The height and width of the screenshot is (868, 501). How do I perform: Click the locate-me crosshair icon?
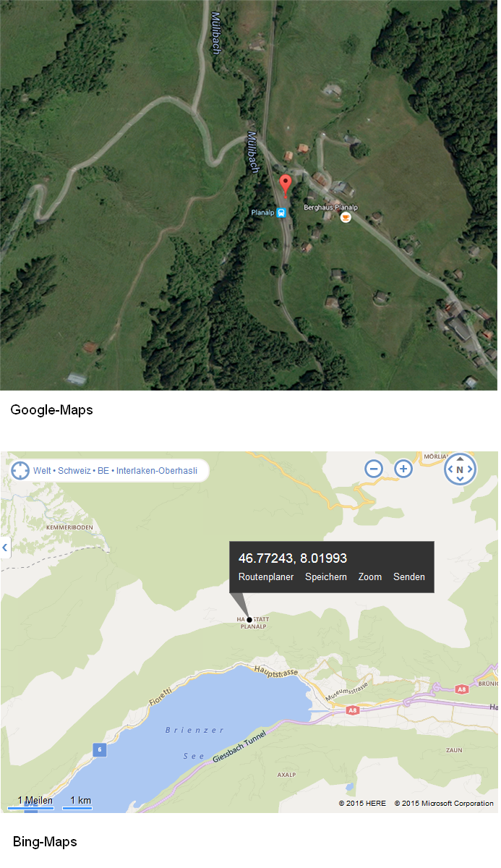click(20, 471)
